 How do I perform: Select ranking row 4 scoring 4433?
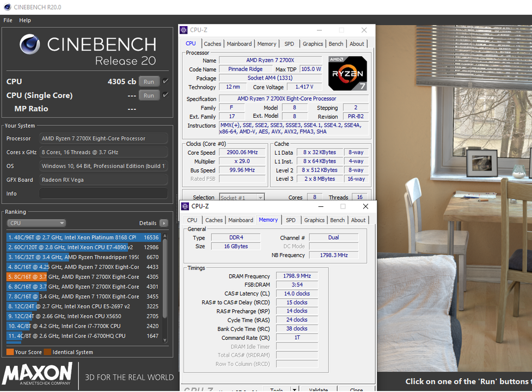click(x=83, y=267)
